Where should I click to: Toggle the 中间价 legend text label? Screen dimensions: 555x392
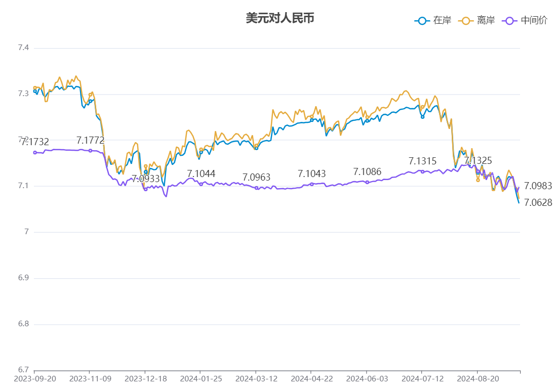tap(534, 21)
